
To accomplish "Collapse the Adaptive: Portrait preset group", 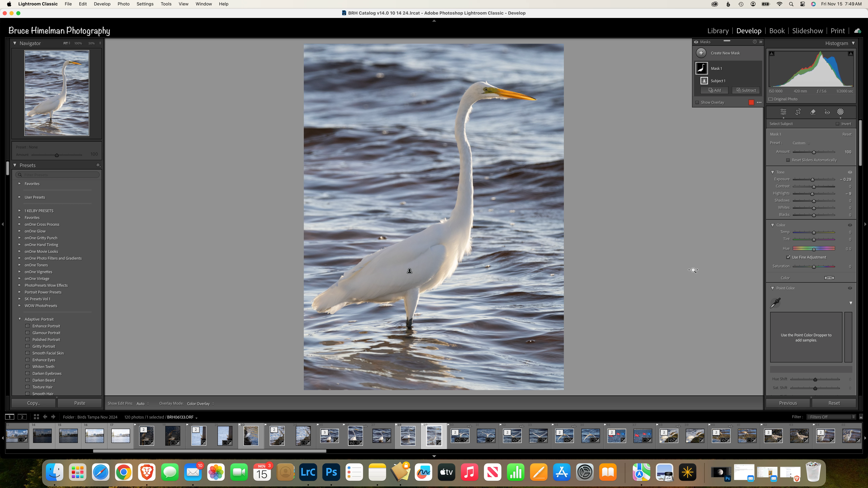I will [19, 319].
